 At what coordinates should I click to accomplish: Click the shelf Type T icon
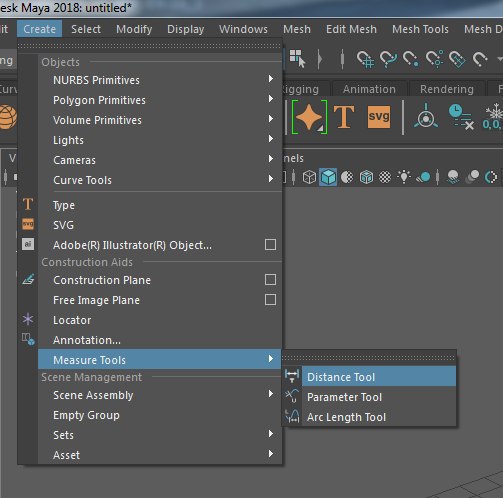point(344,117)
